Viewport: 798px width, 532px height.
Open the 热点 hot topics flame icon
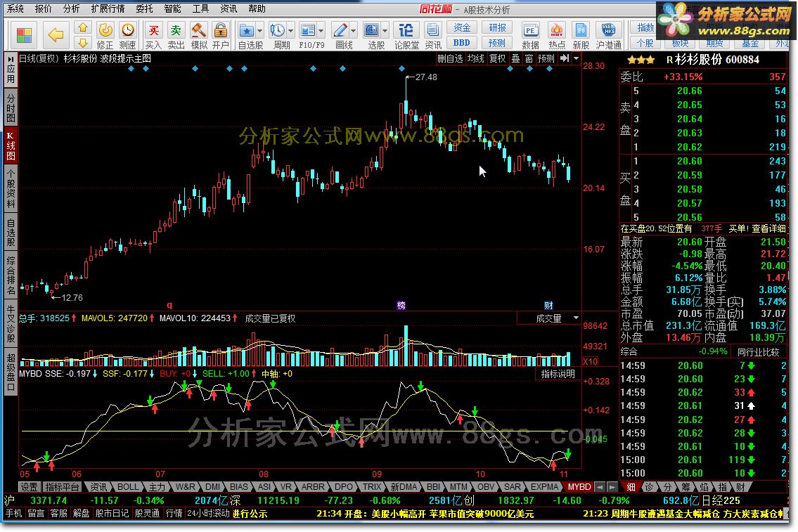pos(556,36)
